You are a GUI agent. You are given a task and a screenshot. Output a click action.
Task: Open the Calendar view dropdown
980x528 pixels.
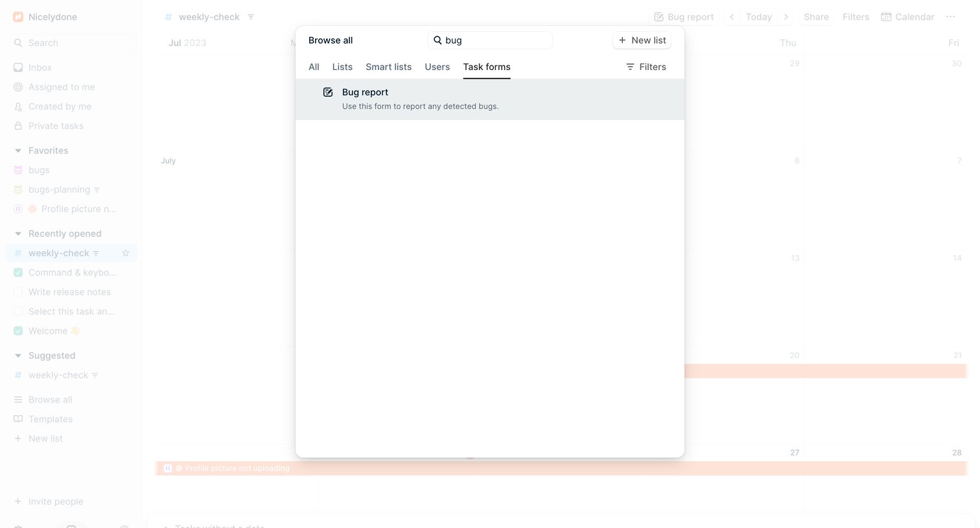click(907, 17)
